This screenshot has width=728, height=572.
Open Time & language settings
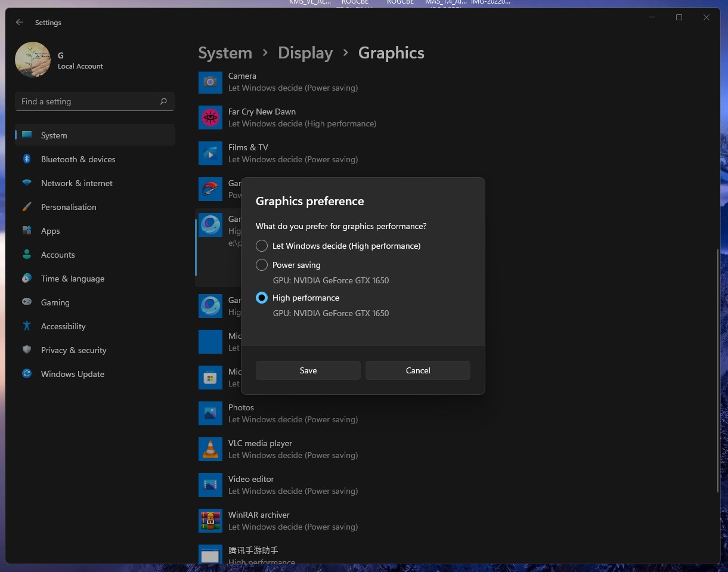pyautogui.click(x=95, y=279)
